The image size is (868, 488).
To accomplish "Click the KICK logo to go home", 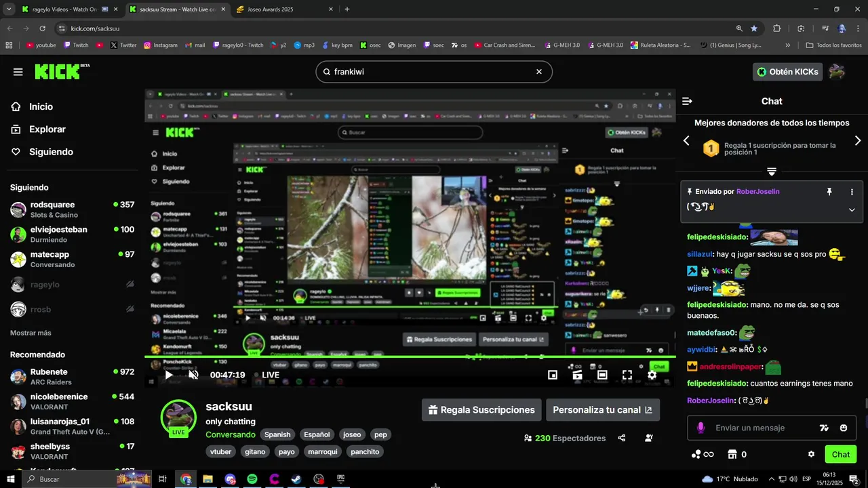I will pyautogui.click(x=61, y=71).
